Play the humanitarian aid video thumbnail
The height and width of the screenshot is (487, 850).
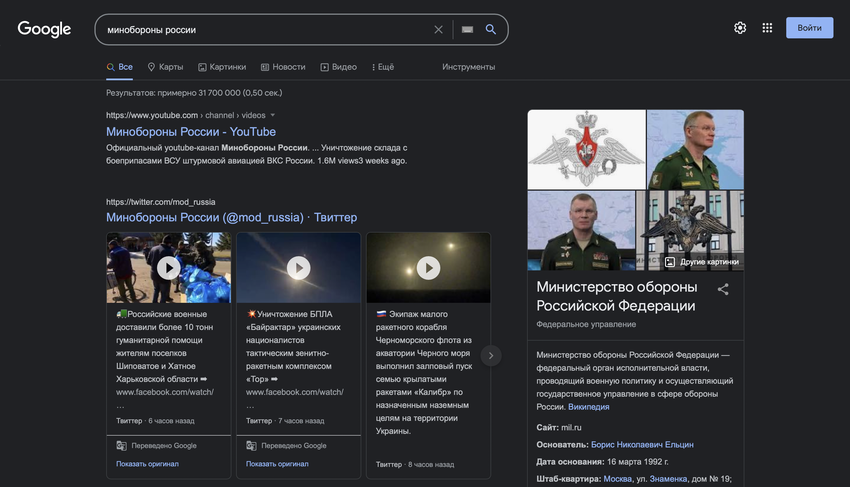168,268
